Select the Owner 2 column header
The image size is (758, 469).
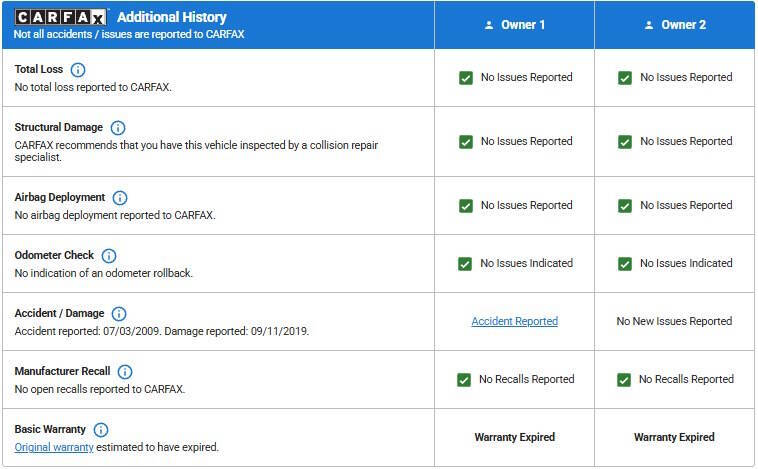coord(675,25)
